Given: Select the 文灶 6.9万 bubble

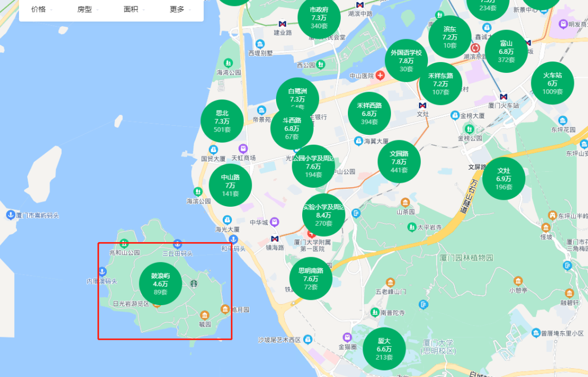Looking at the screenshot, I should tap(504, 178).
